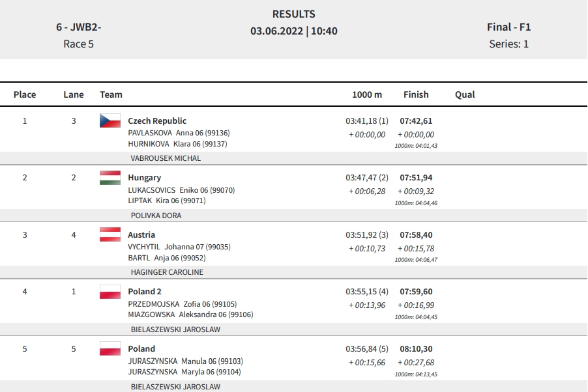The image size is (588, 392).
Task: Click the 1000 m column header
Action: tap(367, 94)
